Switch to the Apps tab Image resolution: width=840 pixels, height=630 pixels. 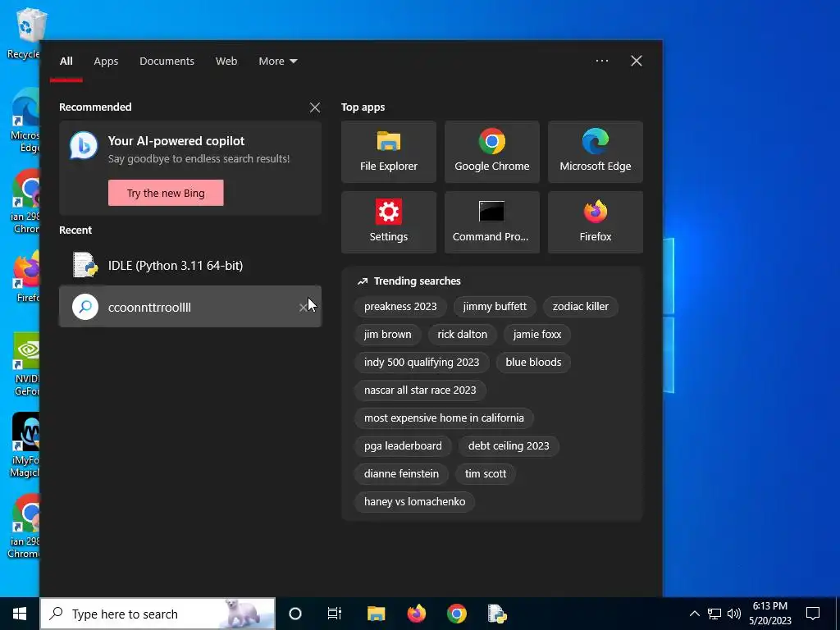tap(106, 61)
